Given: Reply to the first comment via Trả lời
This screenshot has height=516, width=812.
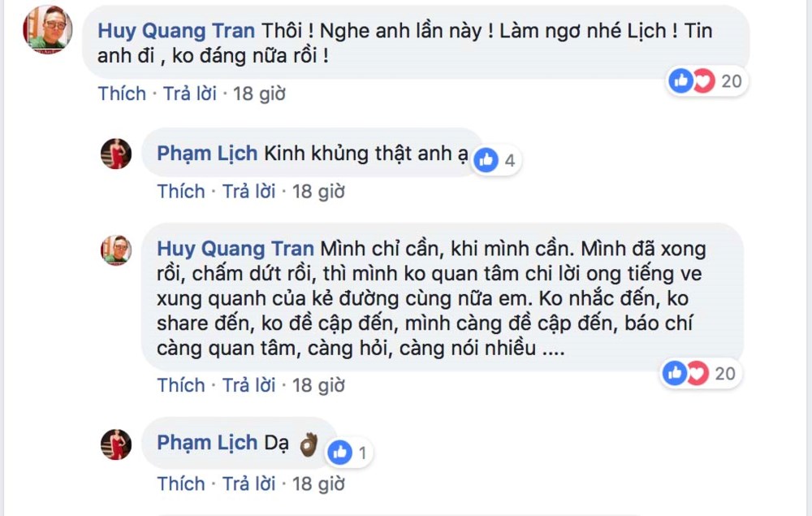Looking at the screenshot, I should [x=189, y=93].
